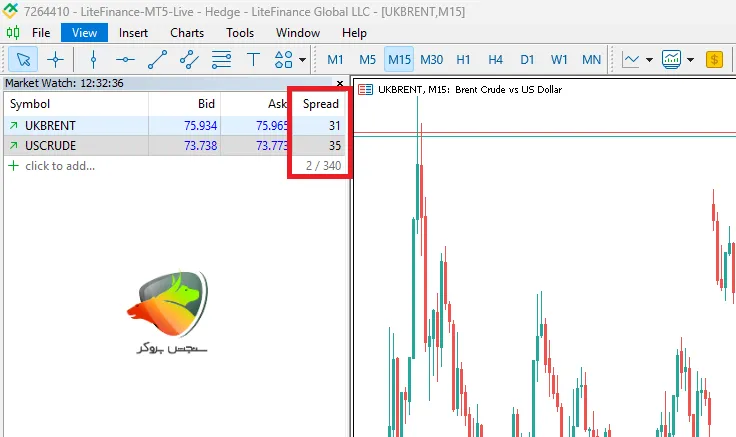Viewport: 736px width, 437px height.
Task: Activate the crosshair tool
Action: coord(55,59)
